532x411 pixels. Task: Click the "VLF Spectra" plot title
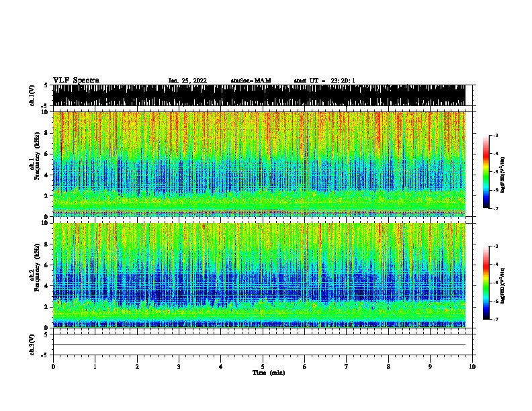[x=76, y=81]
